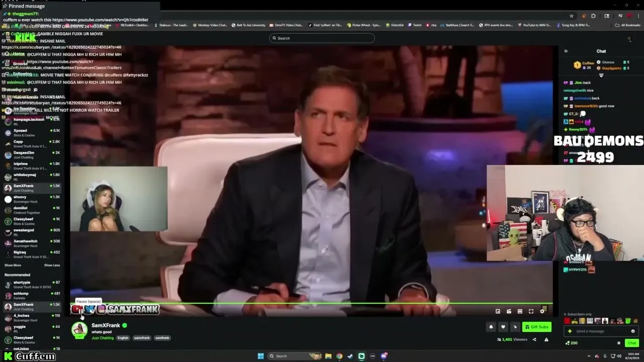Open chat settings gear beside the Chat button
Viewport: 644px width, 362px height.
tap(619, 343)
